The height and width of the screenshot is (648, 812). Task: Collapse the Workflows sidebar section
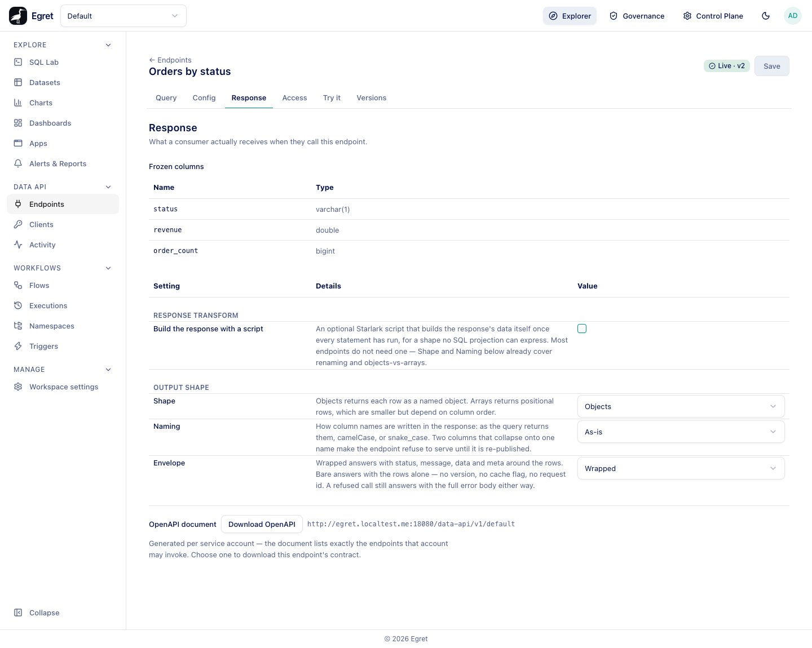(108, 268)
